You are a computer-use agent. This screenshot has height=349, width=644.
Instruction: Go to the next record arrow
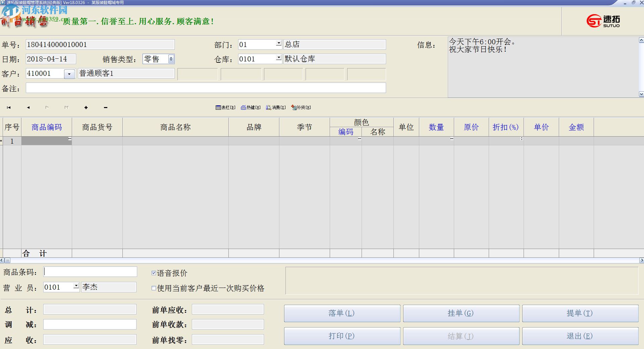pos(47,107)
